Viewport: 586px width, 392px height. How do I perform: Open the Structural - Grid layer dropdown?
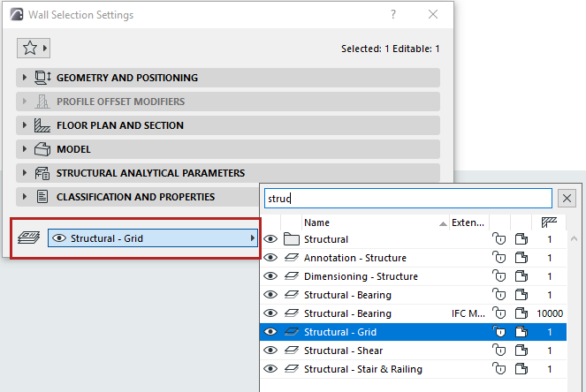pos(152,238)
